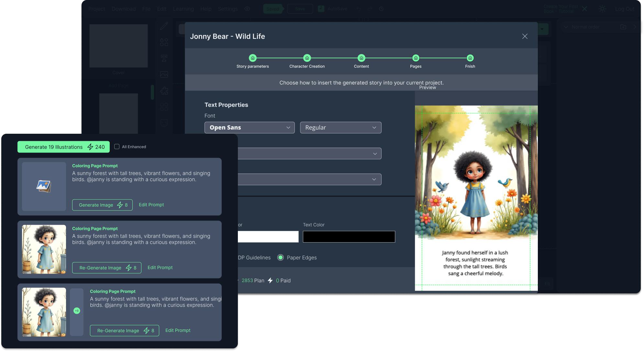Go to the Character Creation step

click(307, 58)
